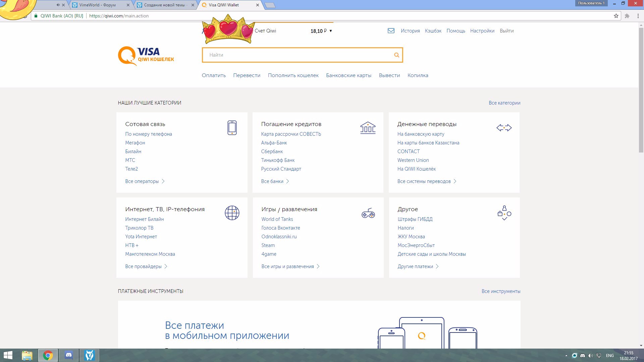
Task: Open Помощь link
Action: 456,31
